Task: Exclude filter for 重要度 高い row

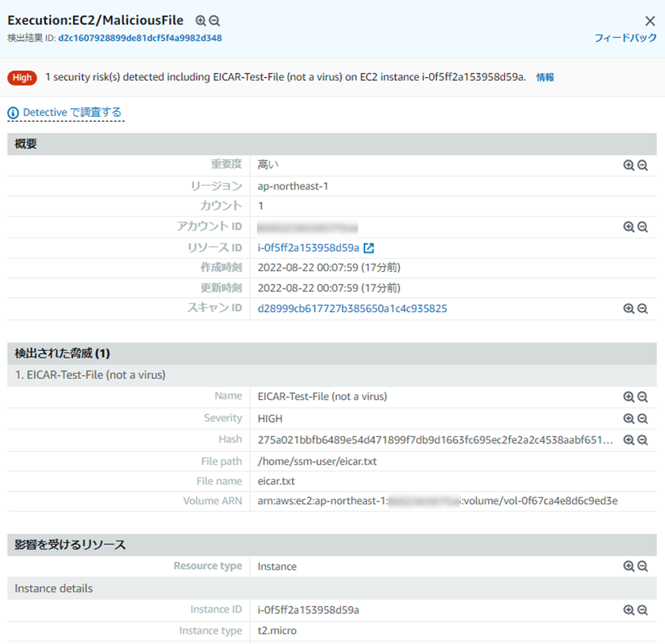Action: click(x=643, y=166)
